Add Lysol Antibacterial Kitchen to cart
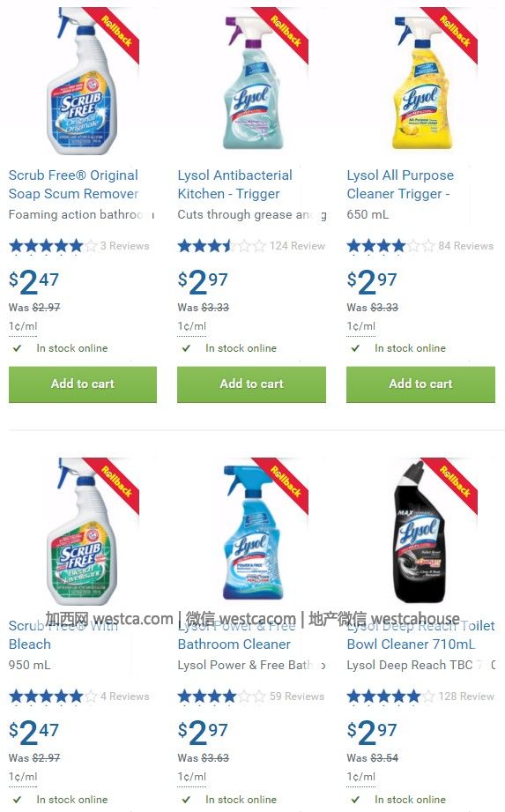The width and height of the screenshot is (505, 812). (251, 384)
